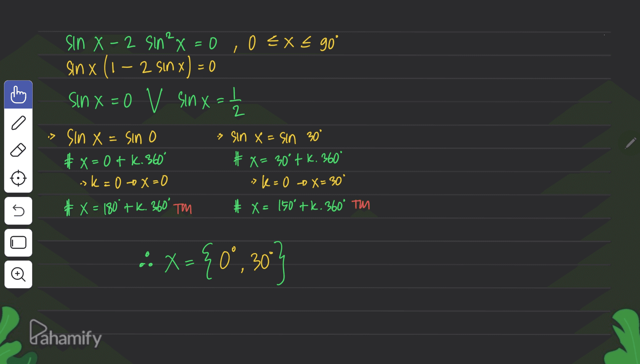Screen dimensions: 640x364
Task: Toggle the sidebar panel layout icon
Action: click(x=18, y=242)
